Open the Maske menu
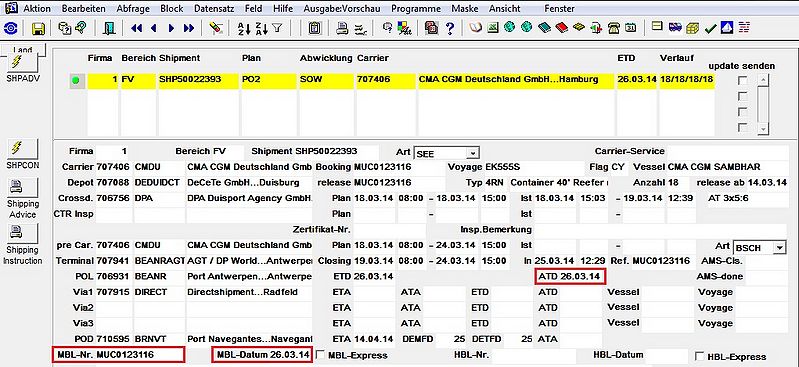The width and height of the screenshot is (799, 367). tap(465, 9)
